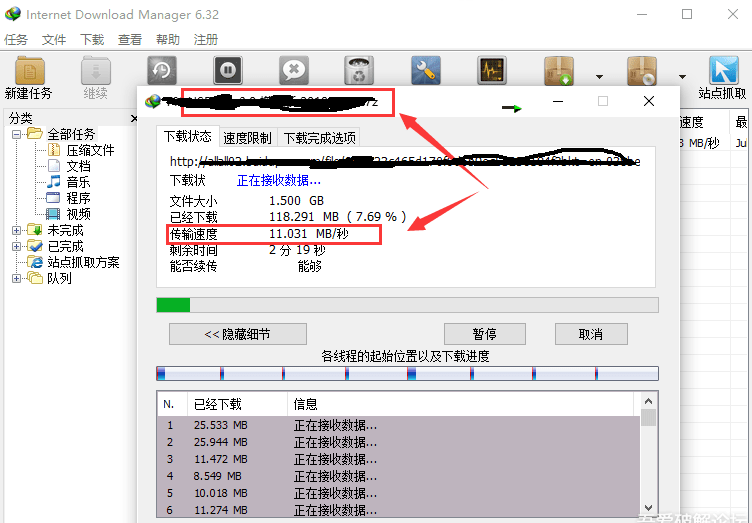
Task: Open the 查看 menu
Action: coord(129,39)
